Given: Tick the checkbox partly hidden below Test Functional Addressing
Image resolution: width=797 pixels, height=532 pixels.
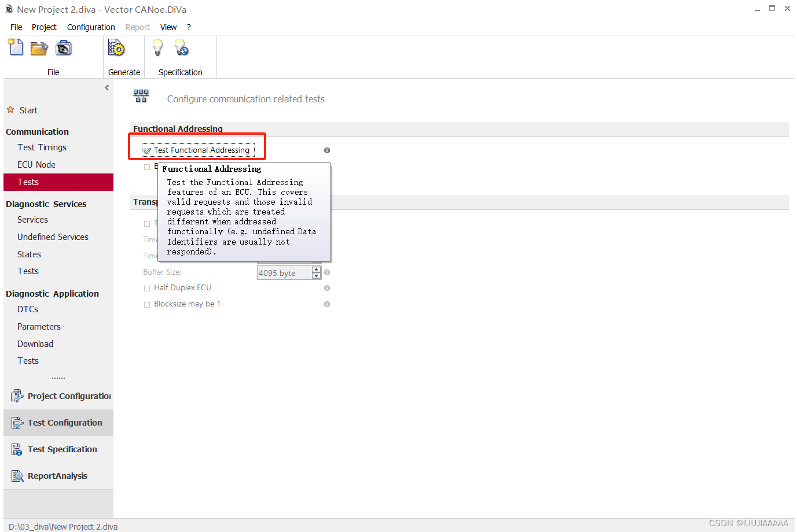Looking at the screenshot, I should (147, 167).
